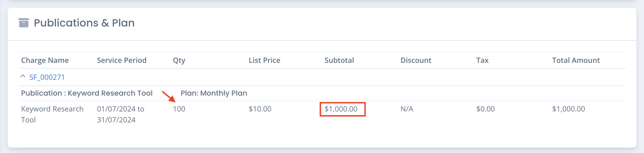Screen dimensions: 644x153
Task: Click the Discount column header
Action: pyautogui.click(x=416, y=60)
